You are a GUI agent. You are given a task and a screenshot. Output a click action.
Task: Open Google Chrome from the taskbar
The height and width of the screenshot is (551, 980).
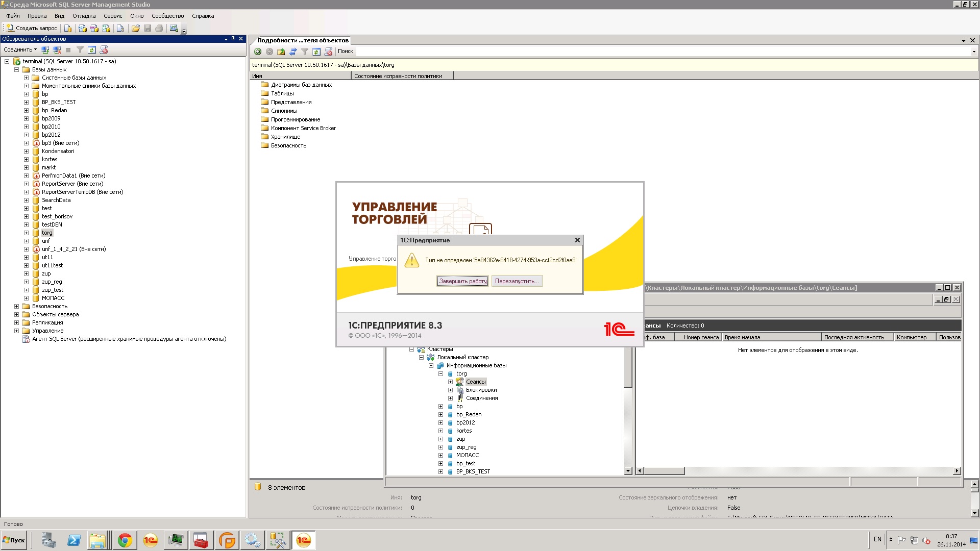(125, 540)
